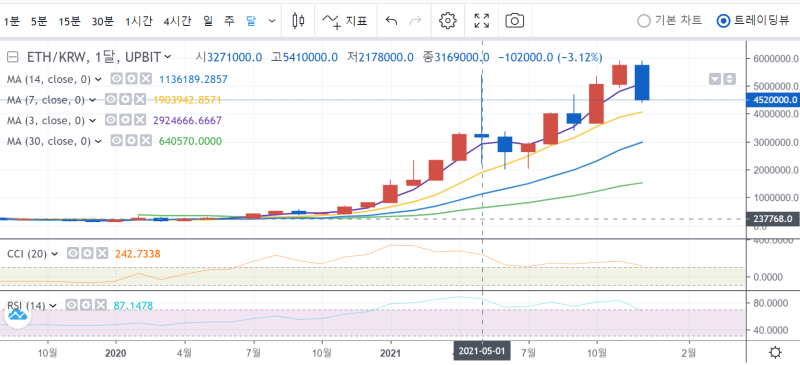
Task: Collapse the main pane with down-arrow button
Action: [x=715, y=79]
